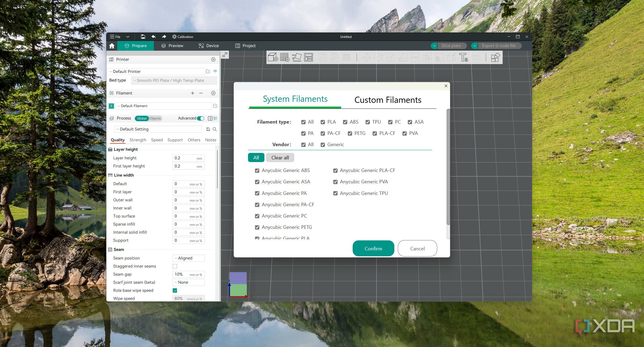The height and width of the screenshot is (347, 644).
Task: Open the Calibration menu
Action: click(x=183, y=37)
